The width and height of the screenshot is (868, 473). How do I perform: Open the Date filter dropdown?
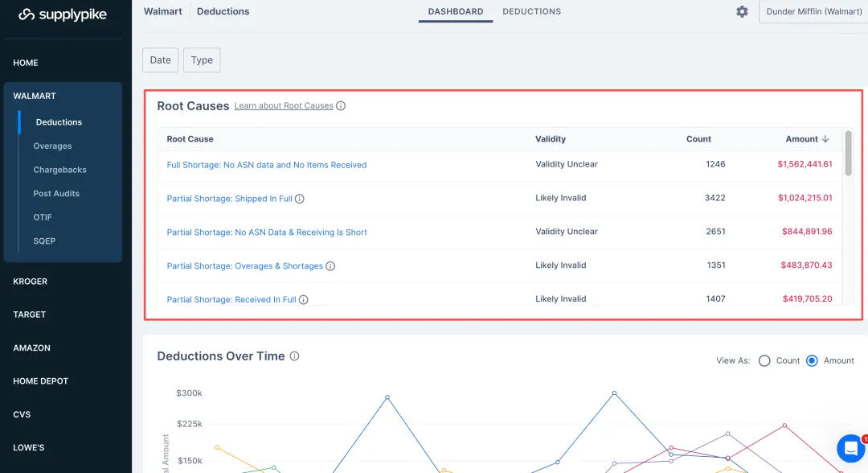pos(161,60)
